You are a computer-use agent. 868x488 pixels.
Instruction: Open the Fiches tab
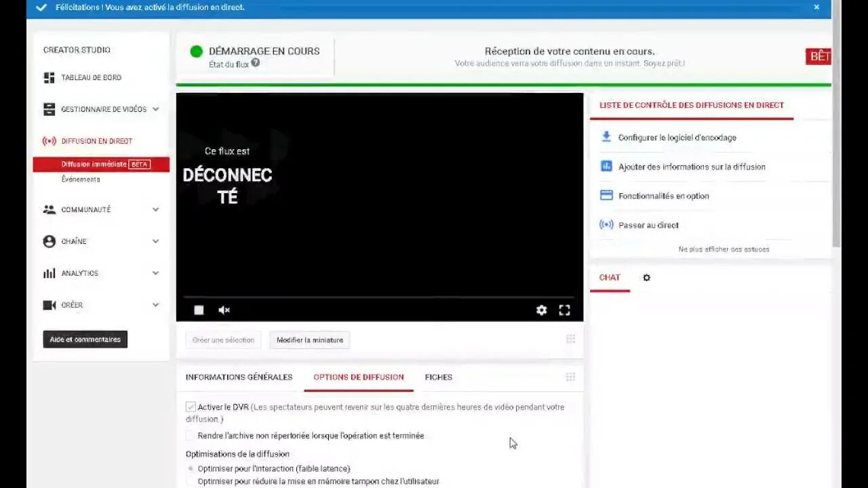point(439,378)
